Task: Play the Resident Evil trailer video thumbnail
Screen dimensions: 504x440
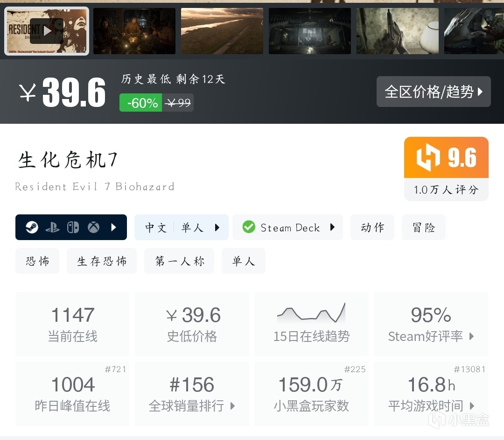Action: click(47, 31)
